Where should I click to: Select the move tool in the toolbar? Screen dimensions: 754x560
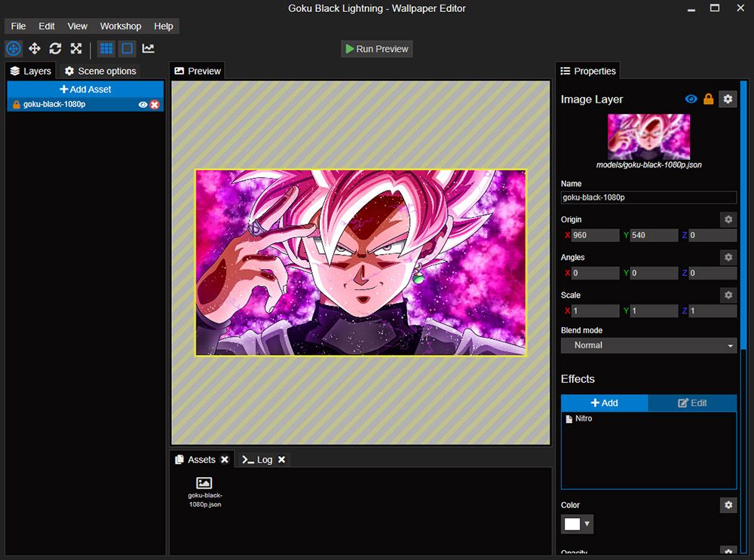coord(34,48)
